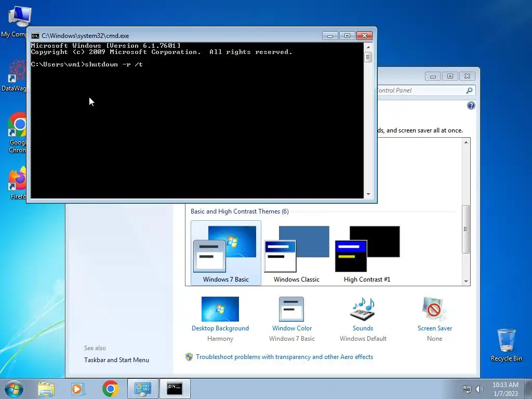The image size is (532, 399).
Task: Open the Screen Saver icon
Action: [434, 309]
